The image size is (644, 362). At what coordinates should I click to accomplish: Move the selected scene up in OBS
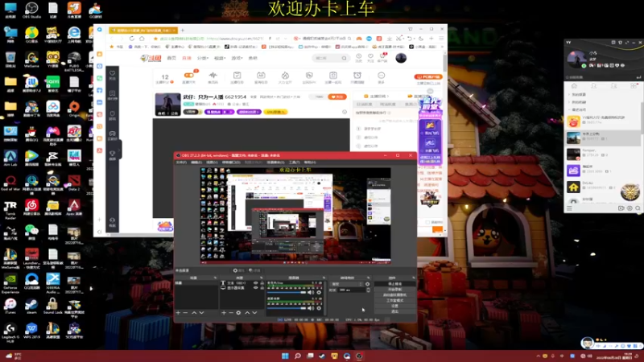(x=194, y=313)
